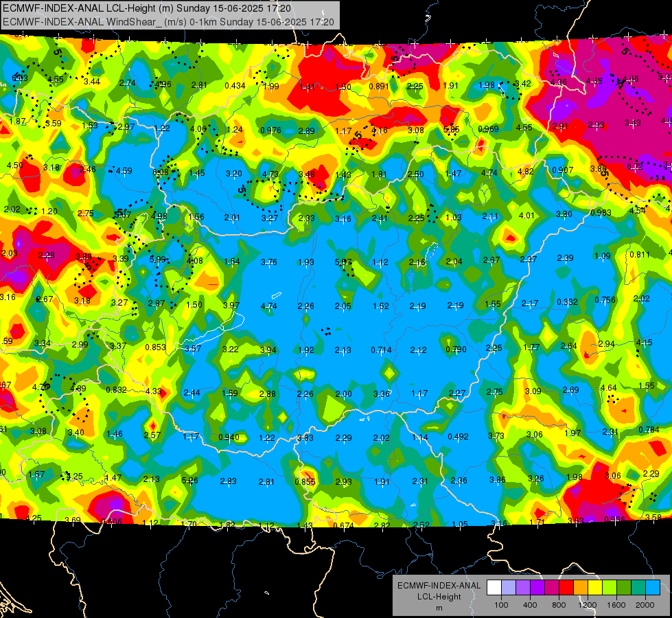
Task: Click the wind shear value 0.832
Action: pos(116,389)
